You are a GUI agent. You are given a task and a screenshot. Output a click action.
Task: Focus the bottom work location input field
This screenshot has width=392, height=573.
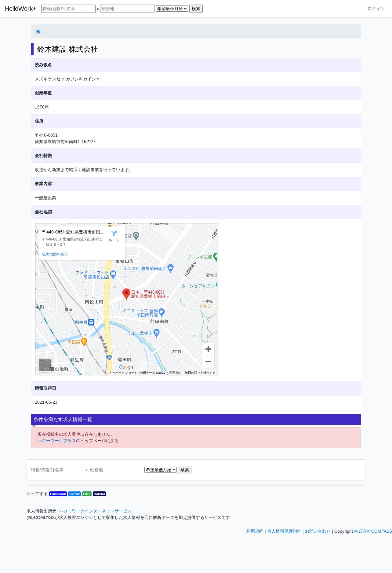click(116, 470)
